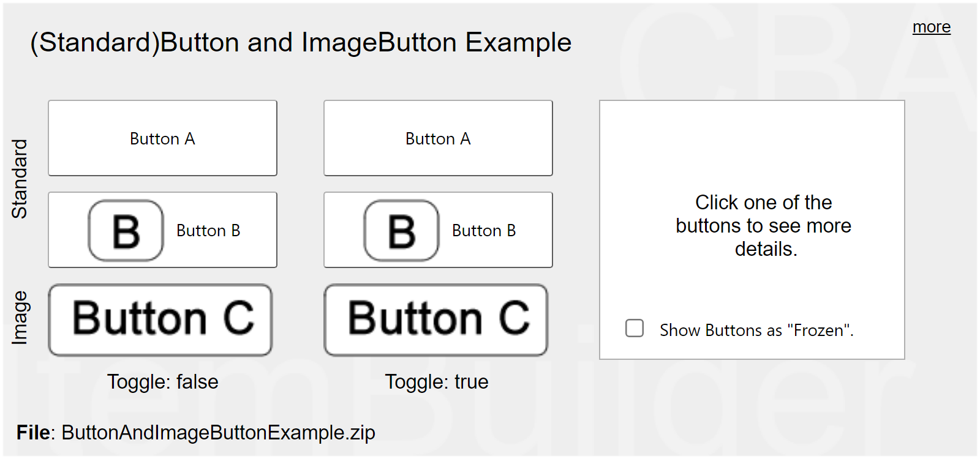Viewport: 980px width, 459px height.
Task: Click the 'Button B' text in the Toggle: false column
Action: click(x=208, y=231)
